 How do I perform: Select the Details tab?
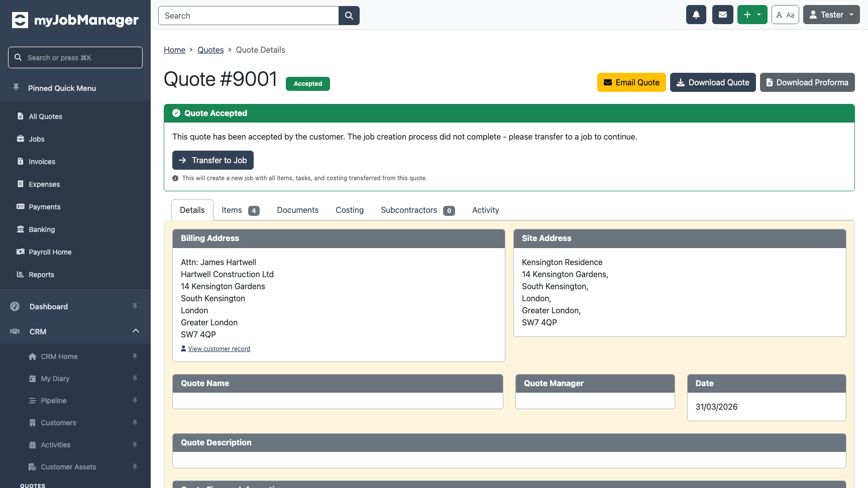tap(192, 210)
